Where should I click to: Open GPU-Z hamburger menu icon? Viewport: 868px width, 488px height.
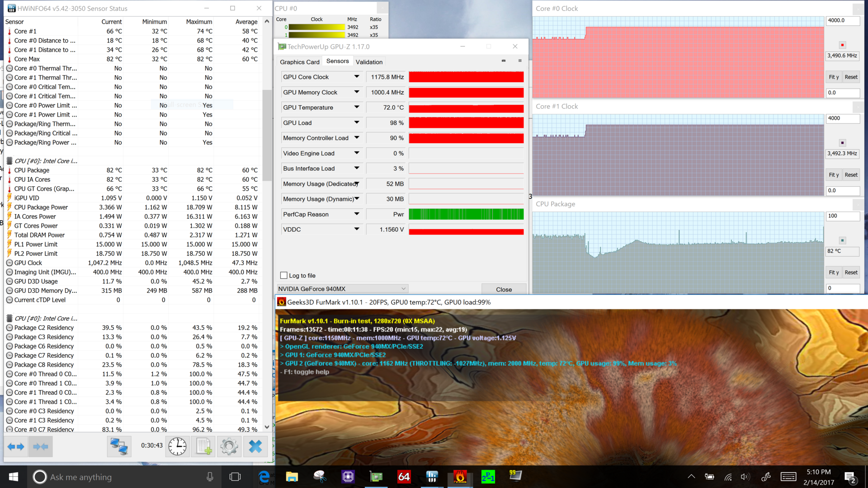point(520,61)
